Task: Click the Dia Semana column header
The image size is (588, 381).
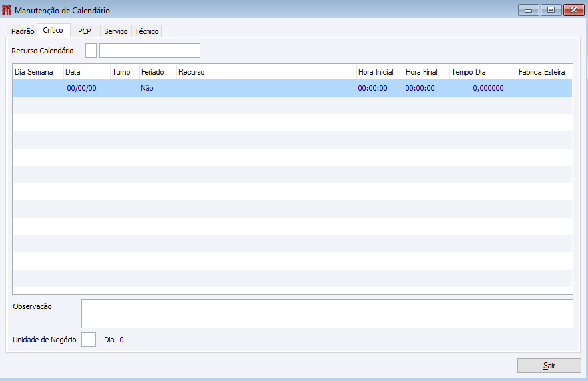Action: [38, 72]
